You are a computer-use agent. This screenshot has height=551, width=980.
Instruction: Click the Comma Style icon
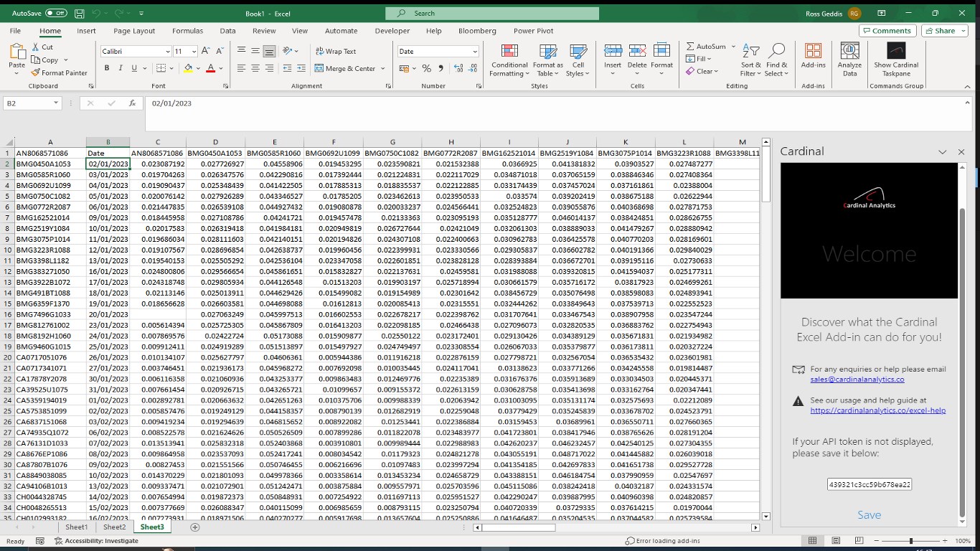click(x=440, y=68)
